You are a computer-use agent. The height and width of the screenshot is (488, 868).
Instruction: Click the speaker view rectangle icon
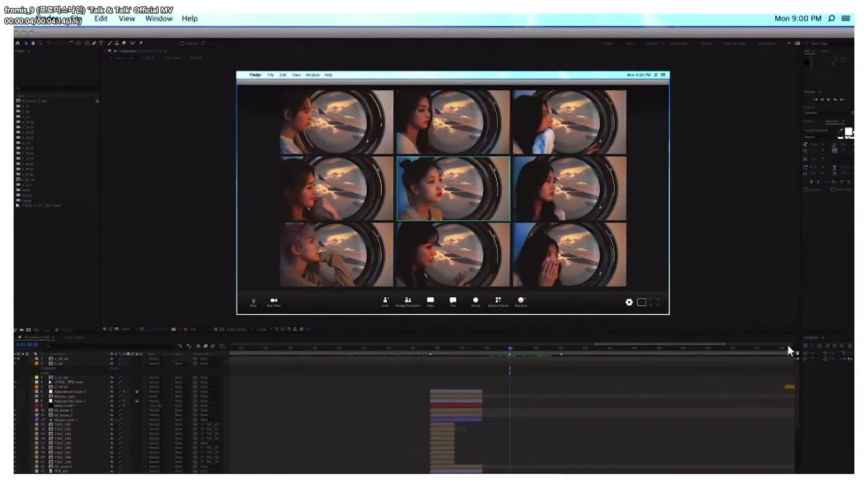[x=642, y=302]
